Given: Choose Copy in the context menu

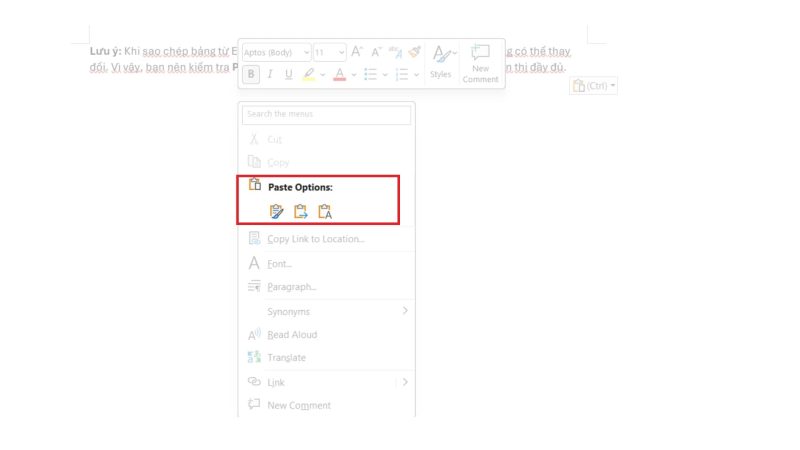Looking at the screenshot, I should coord(327,162).
